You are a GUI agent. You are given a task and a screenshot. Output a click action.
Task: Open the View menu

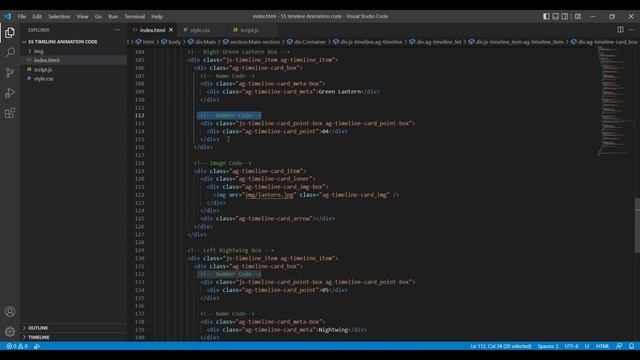(x=82, y=17)
